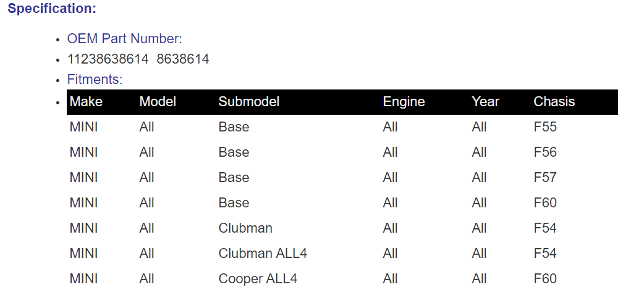
Task: Click F54 in the Clubman ALL4 row
Action: coord(545,254)
